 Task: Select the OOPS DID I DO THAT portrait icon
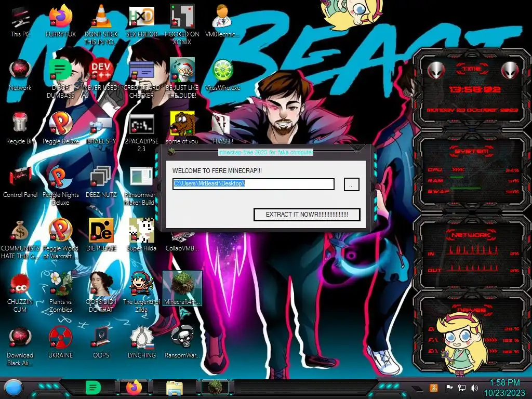(101, 292)
